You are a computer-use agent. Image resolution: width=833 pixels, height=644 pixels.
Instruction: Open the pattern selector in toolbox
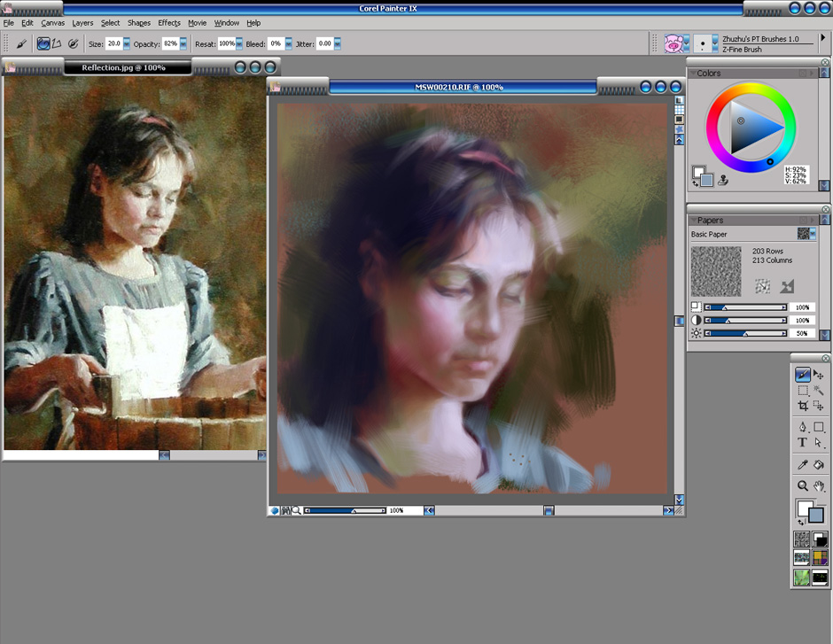[802, 558]
